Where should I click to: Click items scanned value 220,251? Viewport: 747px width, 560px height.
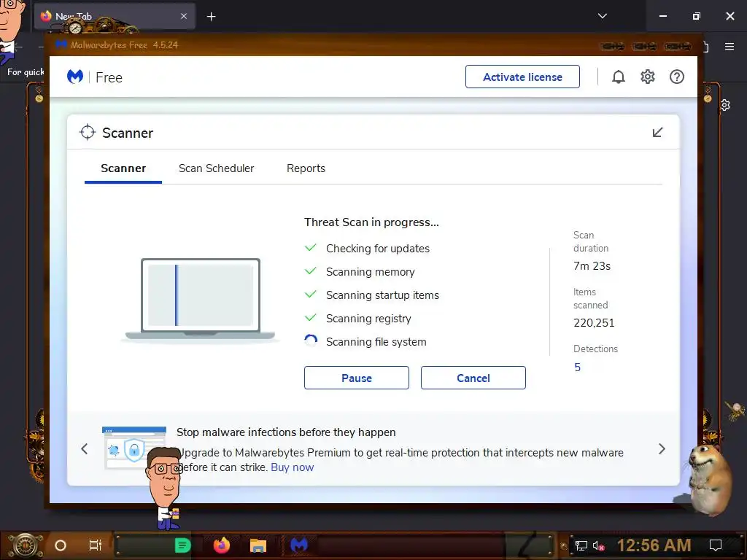point(594,323)
